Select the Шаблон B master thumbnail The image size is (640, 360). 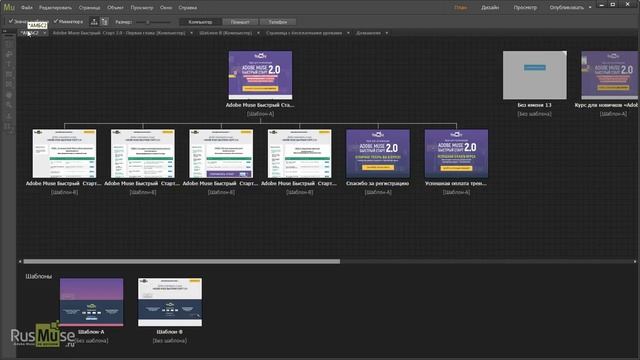[170, 302]
